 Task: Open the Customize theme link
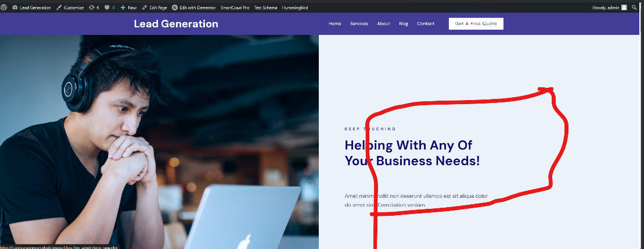pos(70,8)
